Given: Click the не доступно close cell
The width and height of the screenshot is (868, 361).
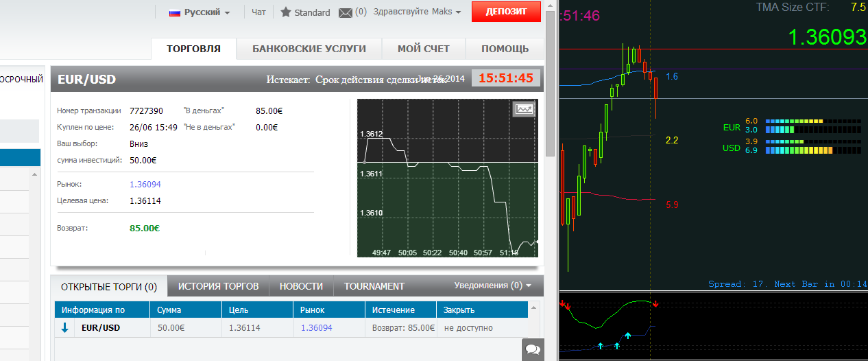Looking at the screenshot, I should pos(468,328).
